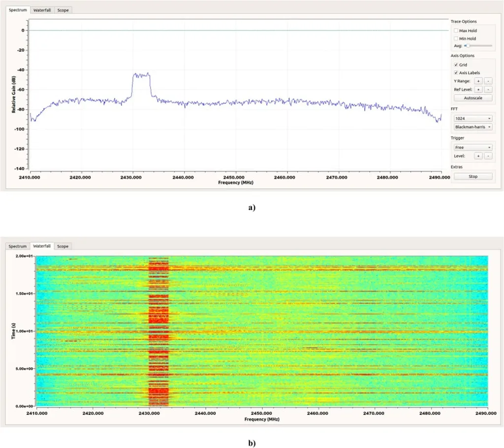This screenshot has height=448, width=504.
Task: Expand the Trigger mode Free dropdown
Action: tap(473, 147)
